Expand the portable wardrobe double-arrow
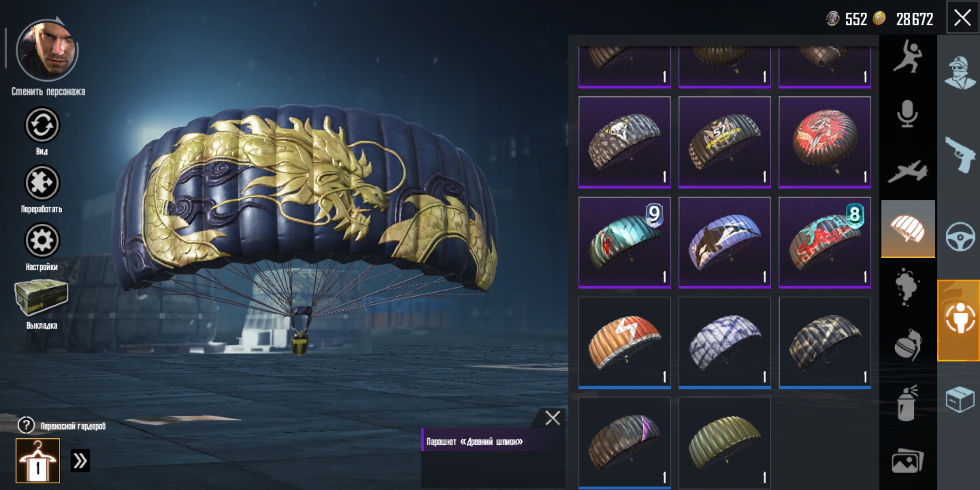 (80, 461)
